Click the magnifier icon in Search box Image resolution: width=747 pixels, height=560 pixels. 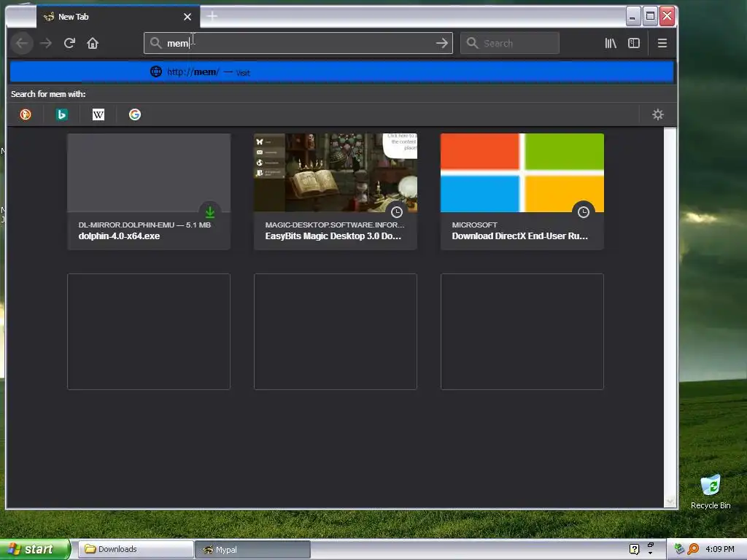tap(472, 43)
